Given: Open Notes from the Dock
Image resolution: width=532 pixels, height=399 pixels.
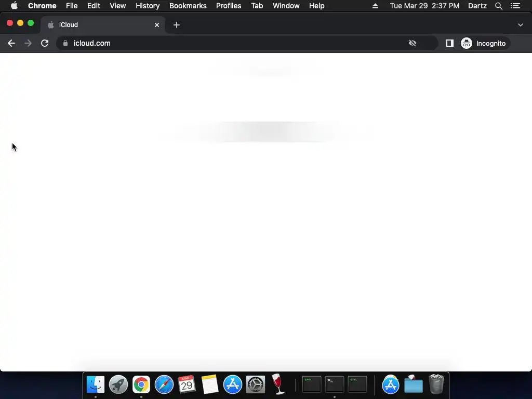Looking at the screenshot, I should pos(210,384).
